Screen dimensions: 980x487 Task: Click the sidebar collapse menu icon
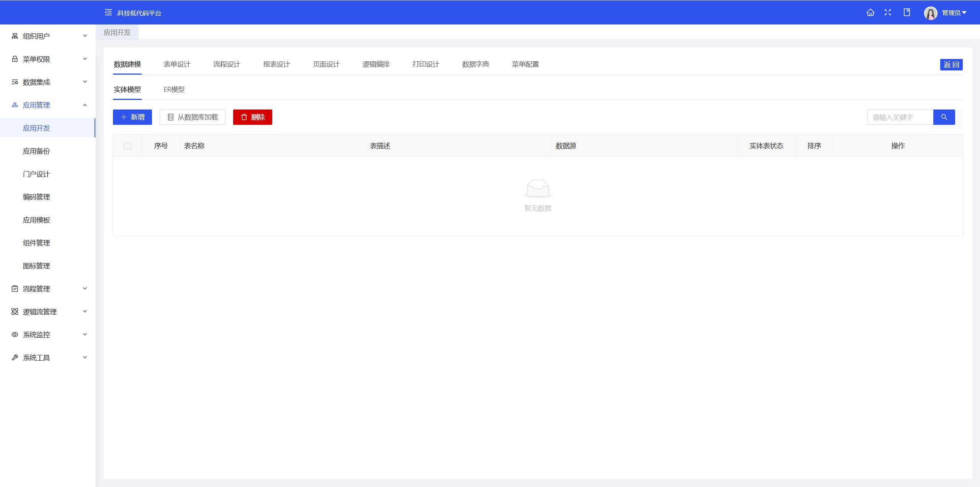108,13
